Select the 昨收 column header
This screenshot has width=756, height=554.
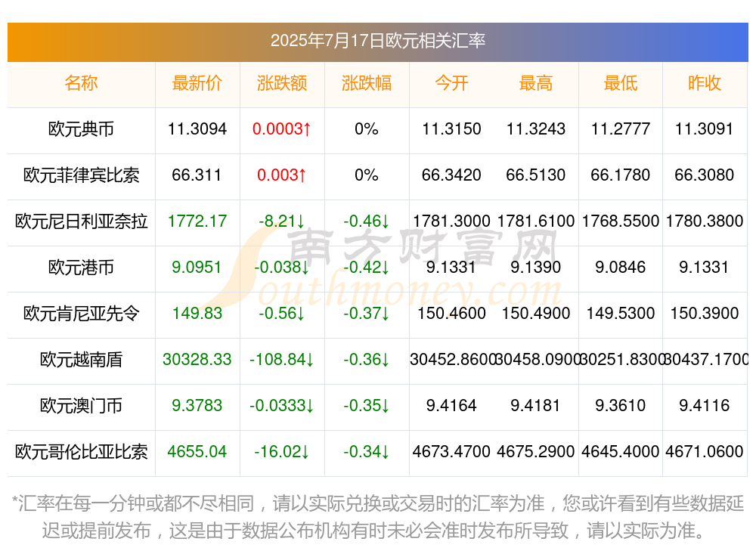(x=705, y=83)
